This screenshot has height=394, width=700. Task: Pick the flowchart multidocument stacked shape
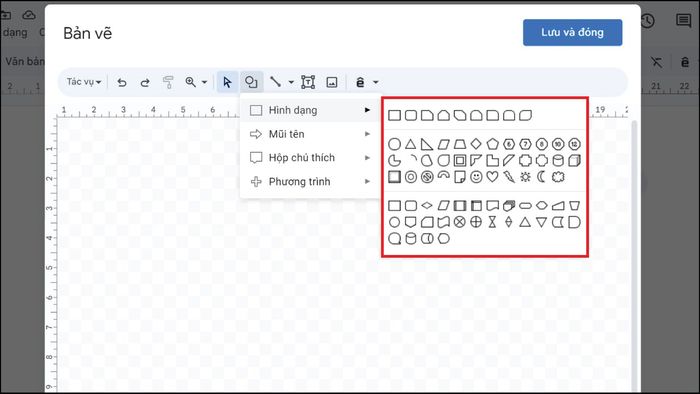(x=509, y=206)
